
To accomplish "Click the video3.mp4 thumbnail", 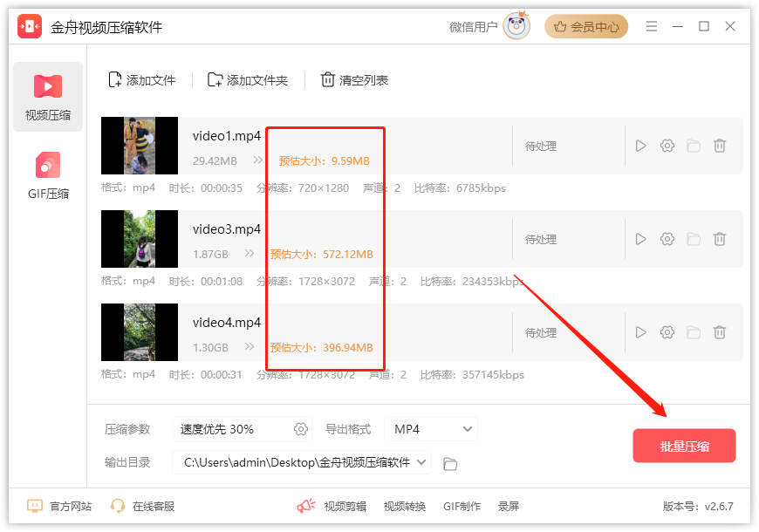I will click(x=140, y=239).
